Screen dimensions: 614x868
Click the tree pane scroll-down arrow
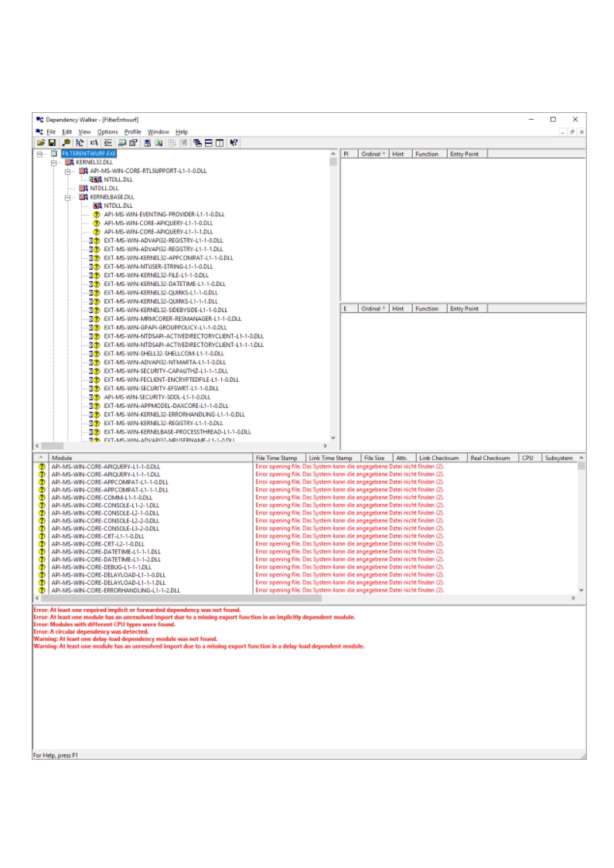coord(333,437)
